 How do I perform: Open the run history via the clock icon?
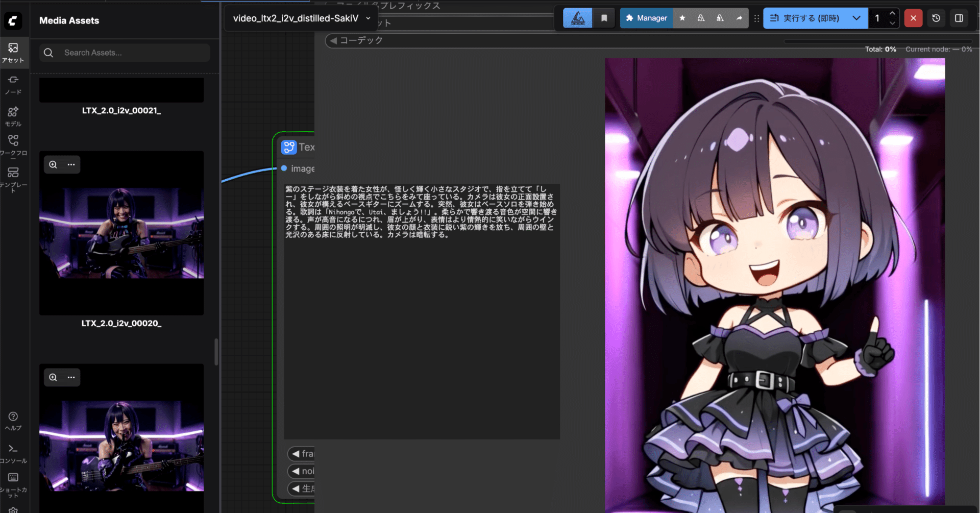(936, 18)
